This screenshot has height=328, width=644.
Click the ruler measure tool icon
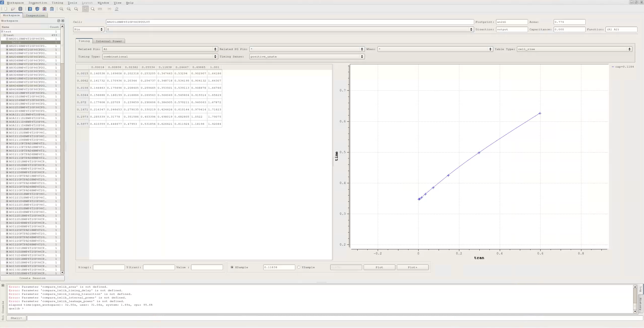pos(100,9)
